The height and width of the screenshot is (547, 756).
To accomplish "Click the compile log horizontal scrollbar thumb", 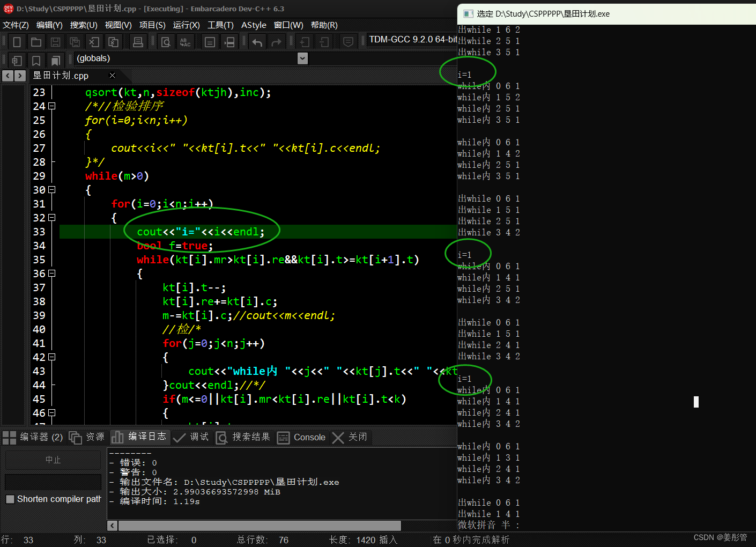I will point(259,526).
